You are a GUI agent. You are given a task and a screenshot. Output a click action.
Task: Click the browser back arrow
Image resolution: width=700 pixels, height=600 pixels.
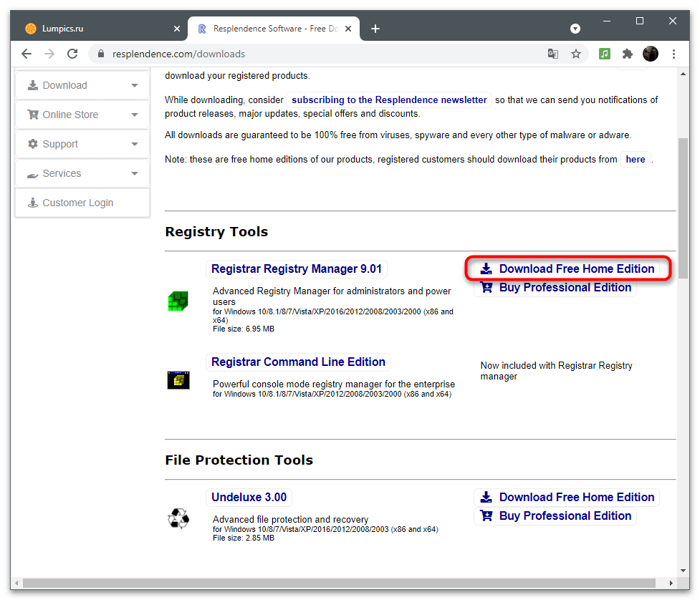click(x=27, y=54)
